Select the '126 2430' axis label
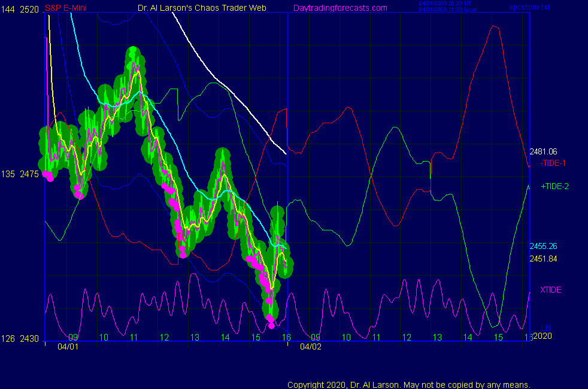588x389 pixels. 20,339
